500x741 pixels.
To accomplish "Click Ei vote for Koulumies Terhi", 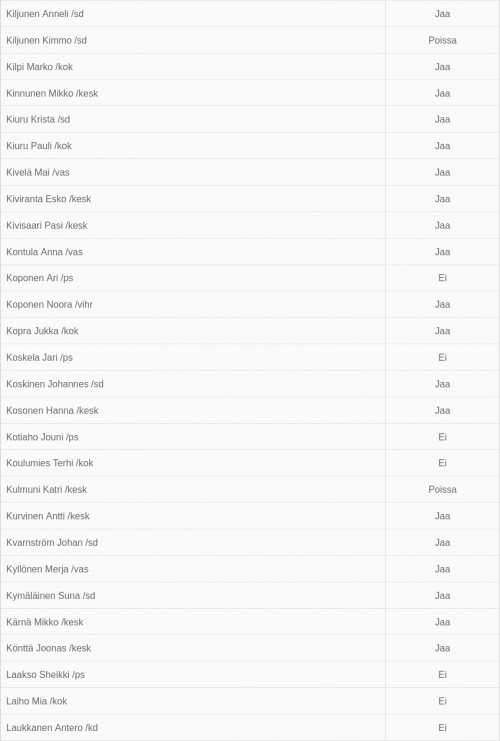I will click(x=442, y=463).
